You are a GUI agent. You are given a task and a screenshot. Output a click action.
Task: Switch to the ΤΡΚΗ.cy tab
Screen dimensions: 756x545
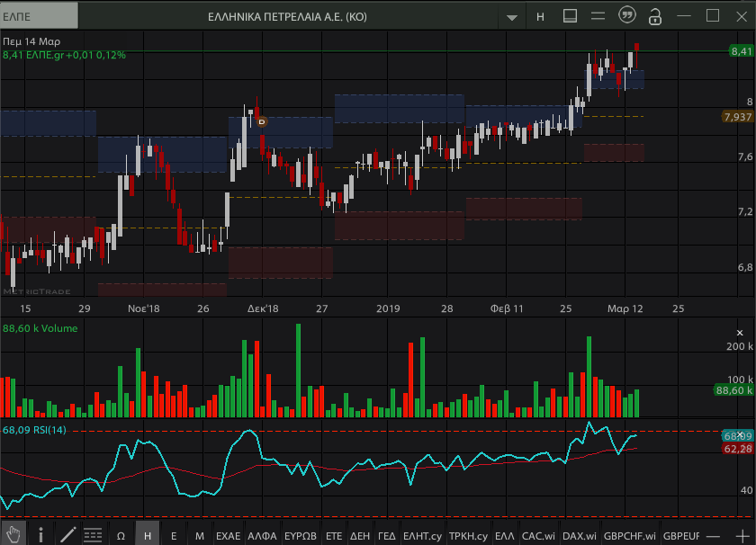pyautogui.click(x=468, y=536)
